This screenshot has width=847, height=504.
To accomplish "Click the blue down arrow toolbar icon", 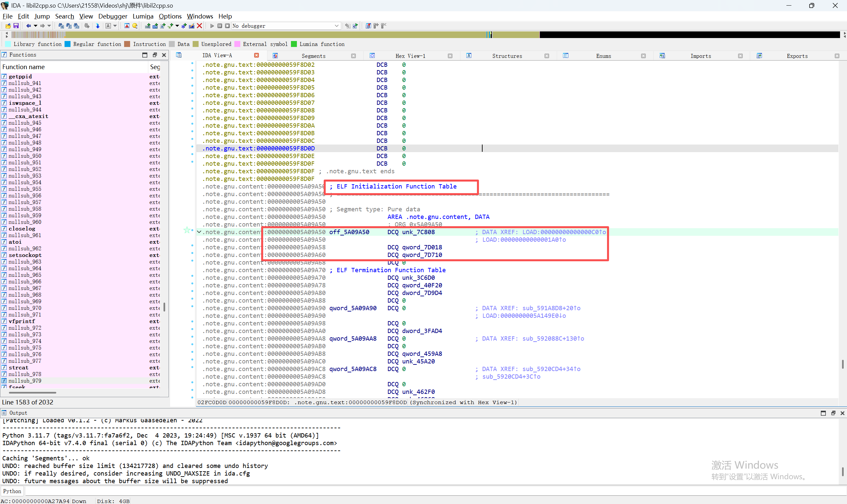I will [x=98, y=26].
